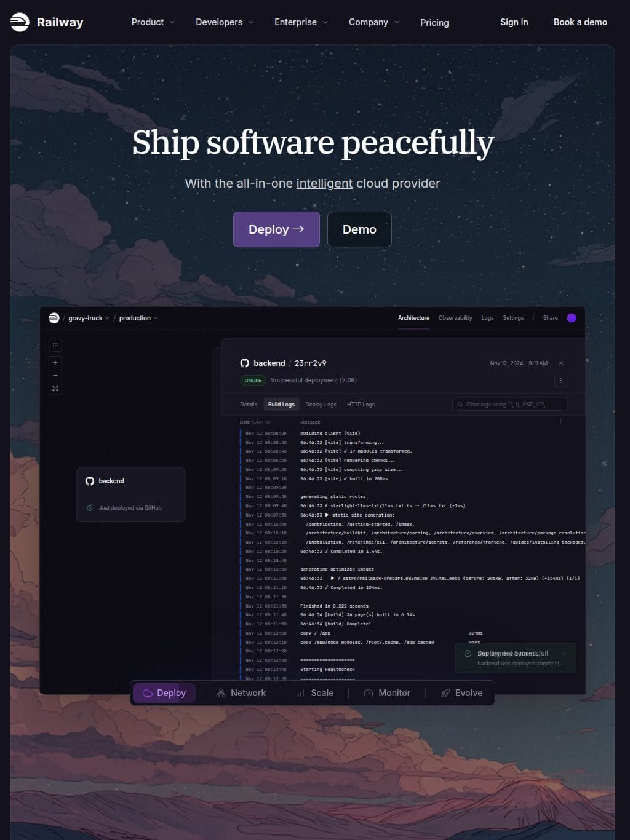Screen dimensions: 630x840
Task: Click 'generating optimized images' log line
Action: point(337,569)
